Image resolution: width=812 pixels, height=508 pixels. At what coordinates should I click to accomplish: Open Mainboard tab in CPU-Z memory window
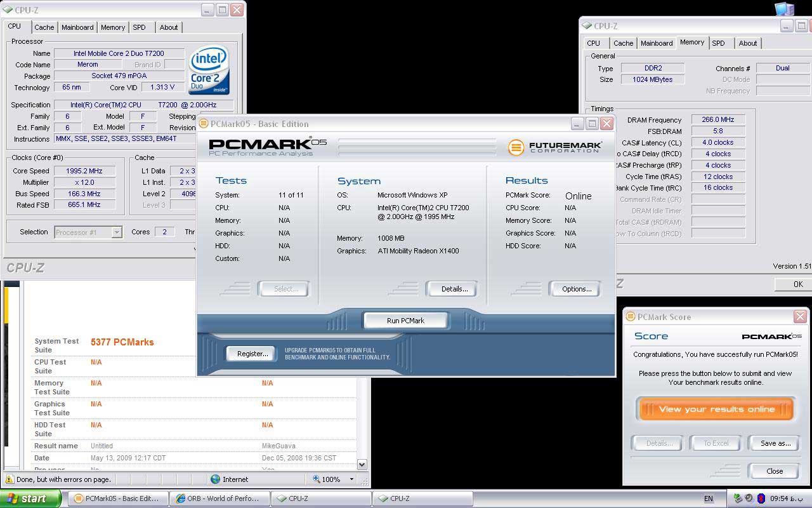point(657,43)
